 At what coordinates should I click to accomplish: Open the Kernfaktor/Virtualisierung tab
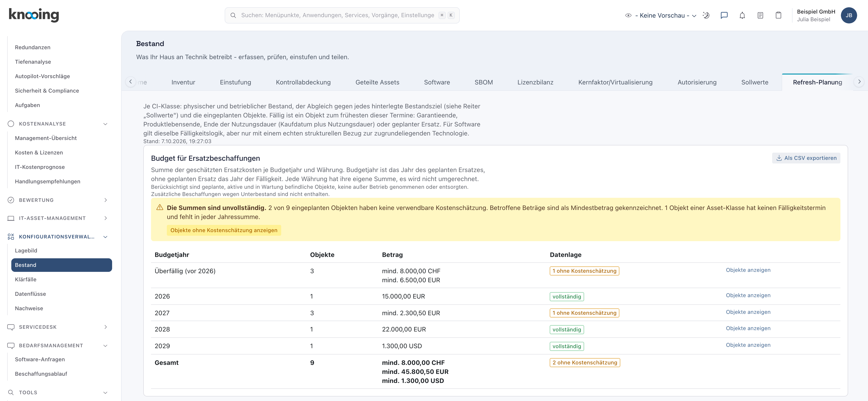(x=615, y=82)
